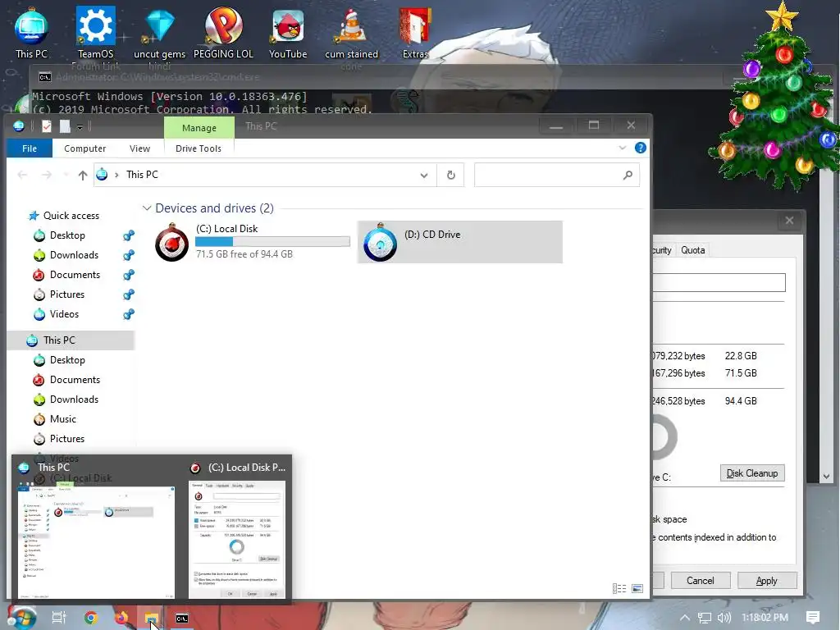Collapse Devices and drives group

tap(147, 208)
